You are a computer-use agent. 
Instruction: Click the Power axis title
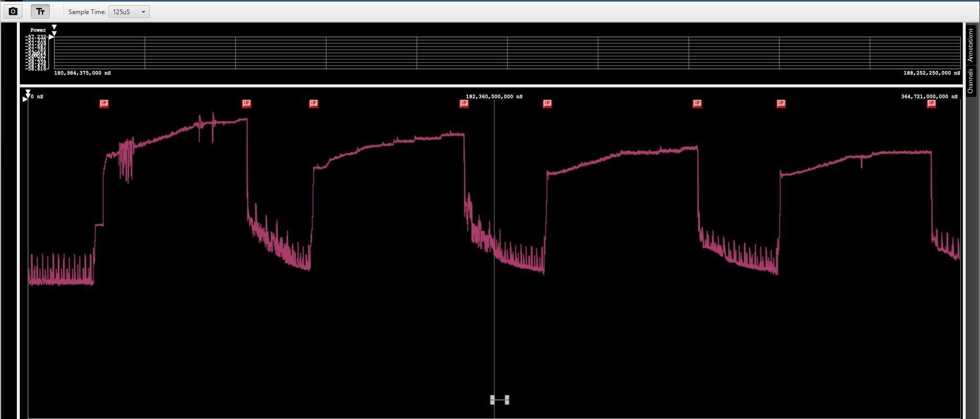coord(38,30)
